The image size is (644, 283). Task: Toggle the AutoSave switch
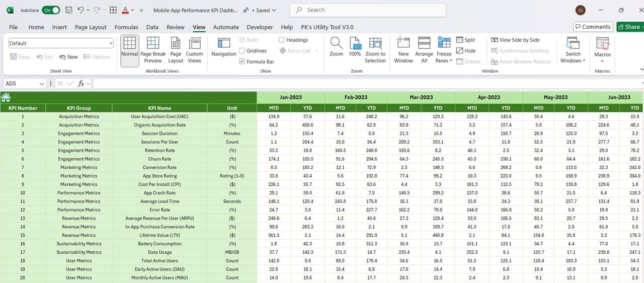click(x=51, y=10)
